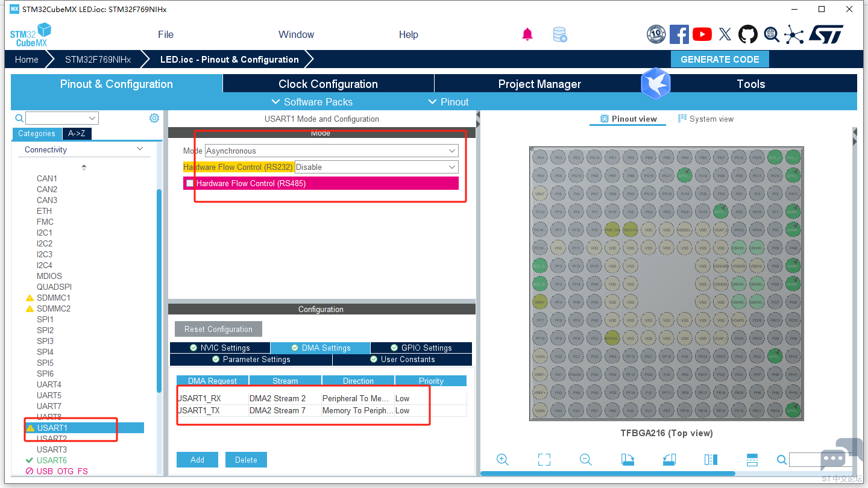This screenshot has height=488, width=868.
Task: Select the USART1_RX DMA request row
Action: (321, 398)
